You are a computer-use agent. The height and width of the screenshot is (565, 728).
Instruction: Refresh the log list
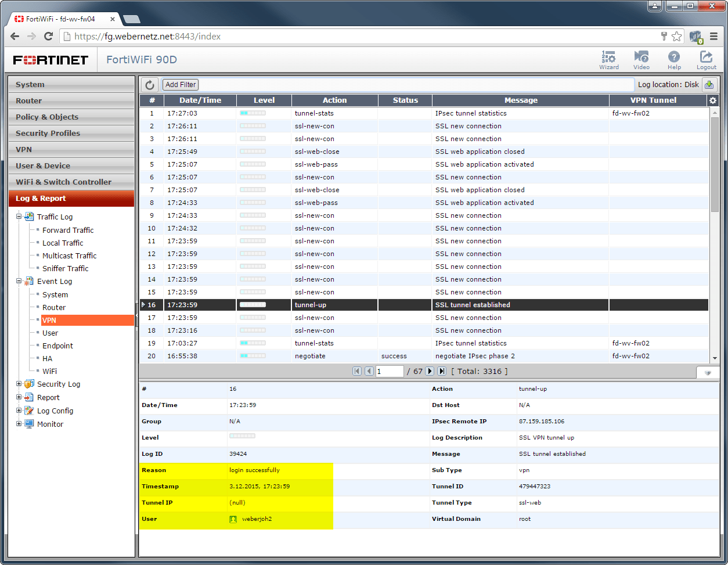coord(150,85)
